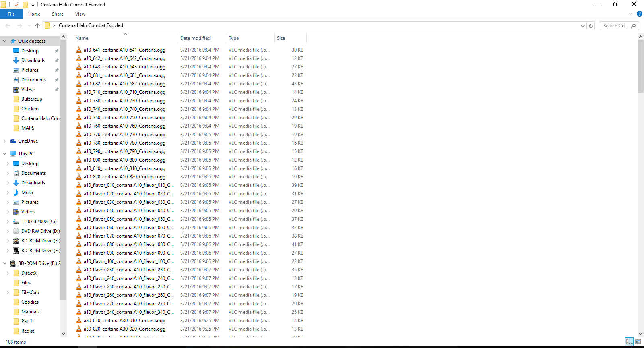This screenshot has height=348, width=644.
Task: Click navigation pane scrollbar down arrow
Action: 63,333
